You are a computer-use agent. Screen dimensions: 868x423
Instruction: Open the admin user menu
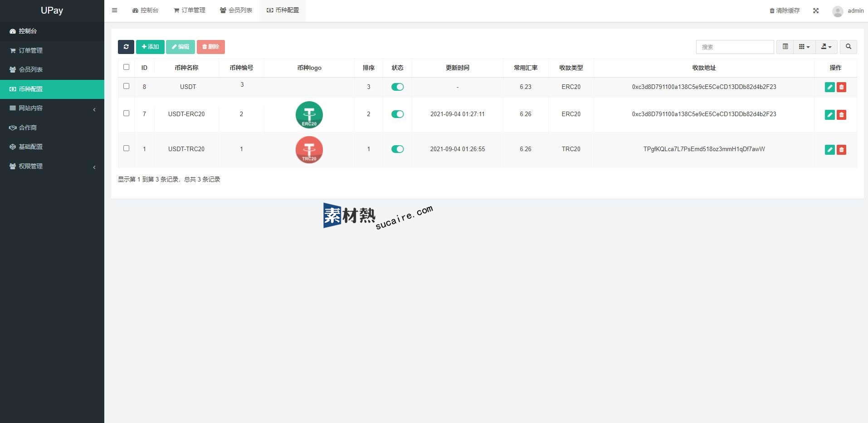(848, 10)
